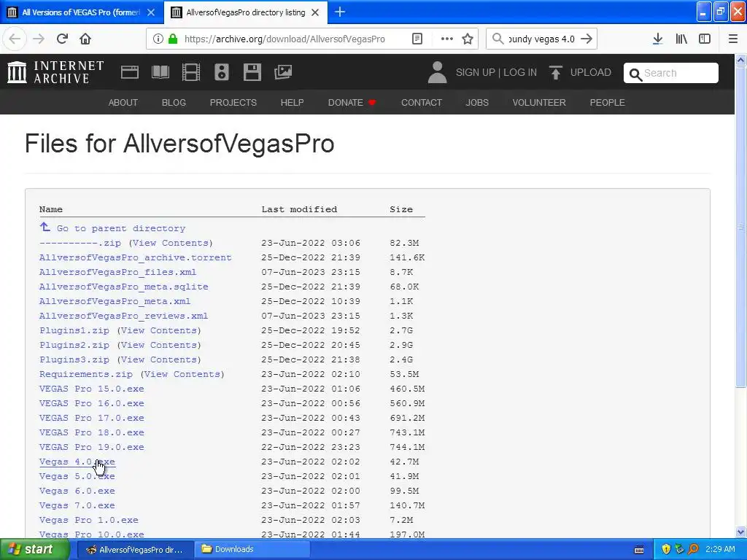View Contents of Plugins1.zip

tap(159, 330)
